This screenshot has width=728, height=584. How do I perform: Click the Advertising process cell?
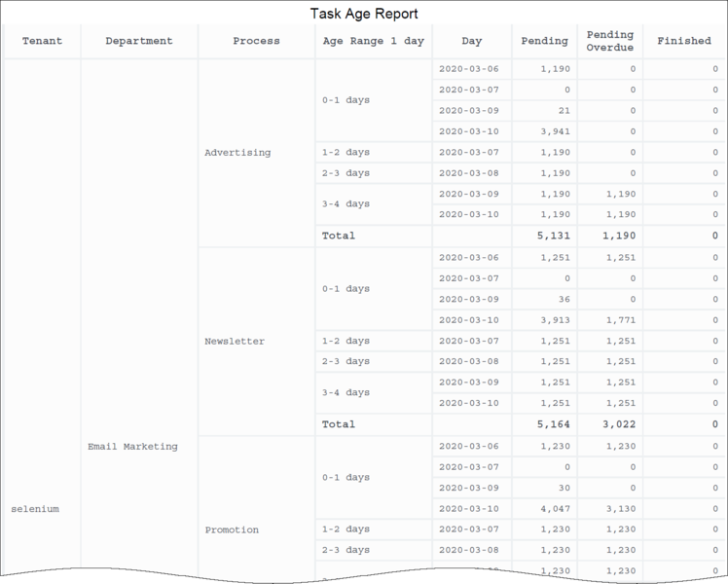pyautogui.click(x=237, y=153)
